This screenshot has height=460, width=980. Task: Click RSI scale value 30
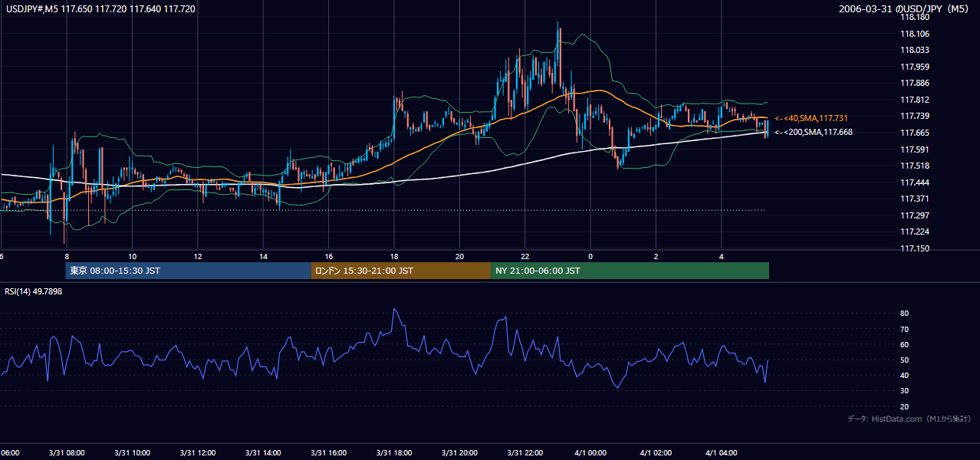coord(905,391)
